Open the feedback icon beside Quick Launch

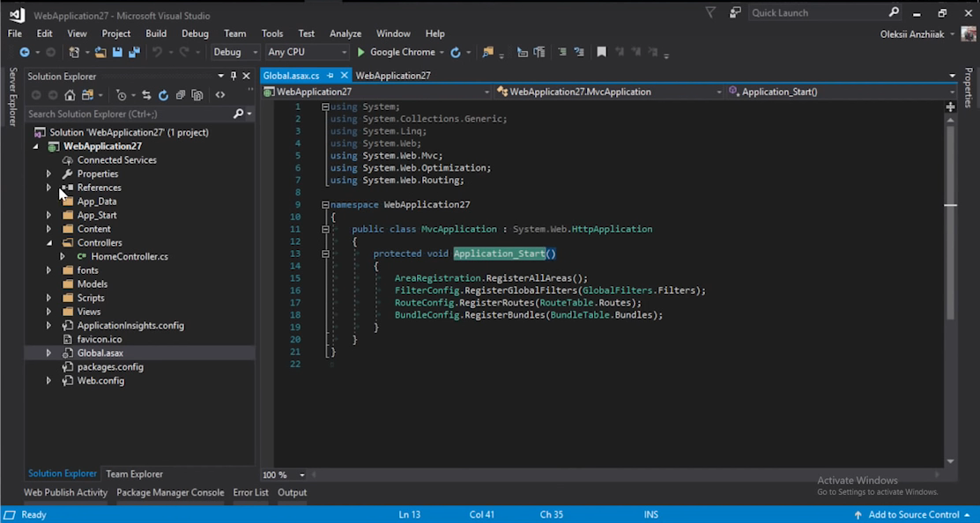[734, 13]
